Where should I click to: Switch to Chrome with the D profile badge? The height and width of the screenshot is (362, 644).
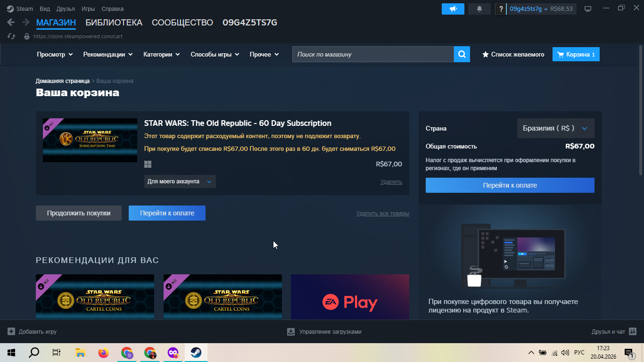(x=127, y=353)
